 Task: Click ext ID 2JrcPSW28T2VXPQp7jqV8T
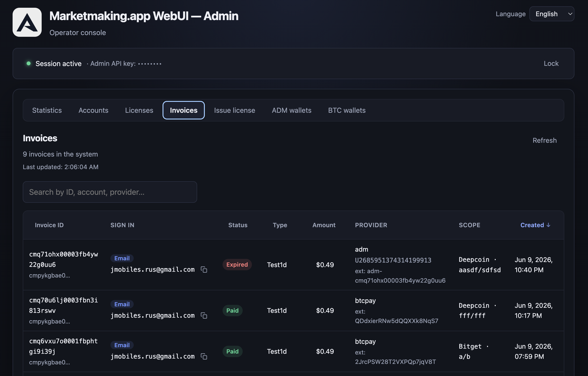tap(395, 362)
